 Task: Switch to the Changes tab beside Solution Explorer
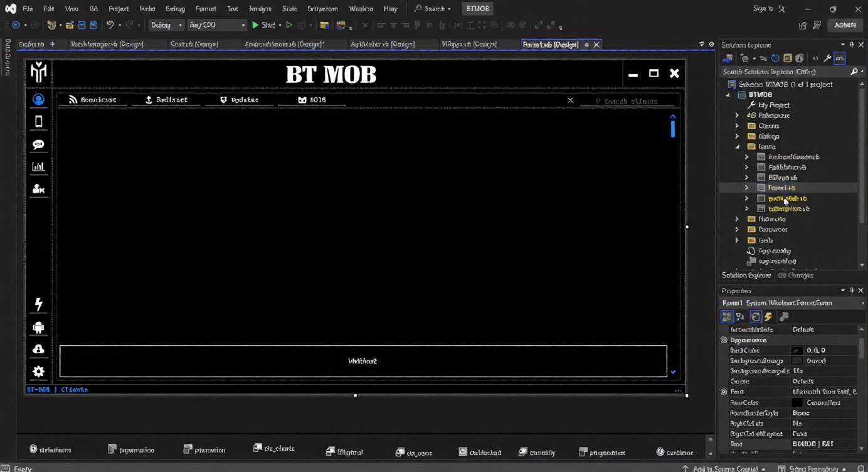796,276
